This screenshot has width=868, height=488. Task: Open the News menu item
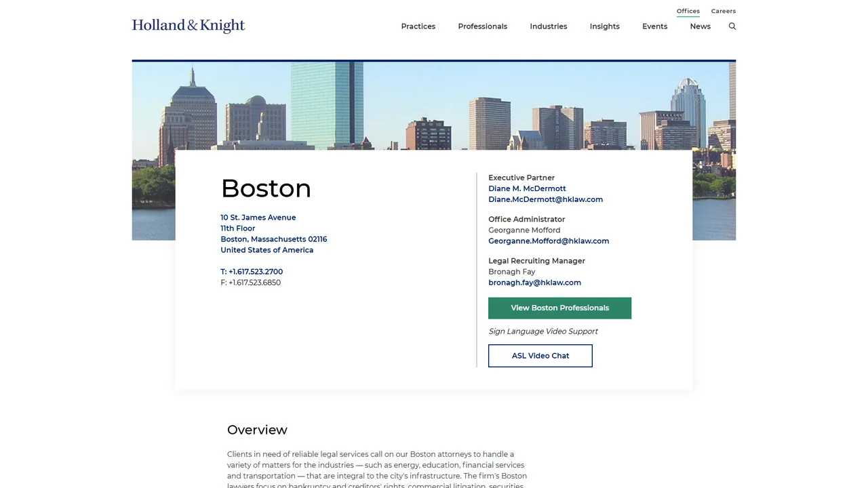[701, 26]
